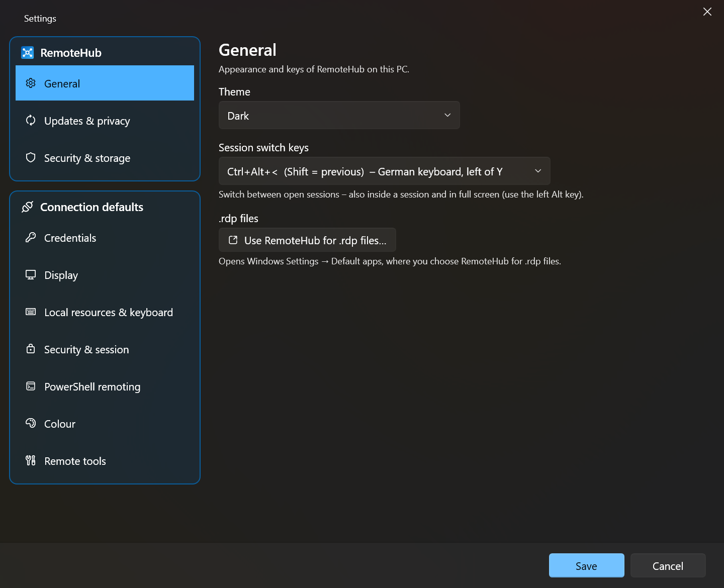Click the Connection defaults section header text

pyautogui.click(x=92, y=207)
